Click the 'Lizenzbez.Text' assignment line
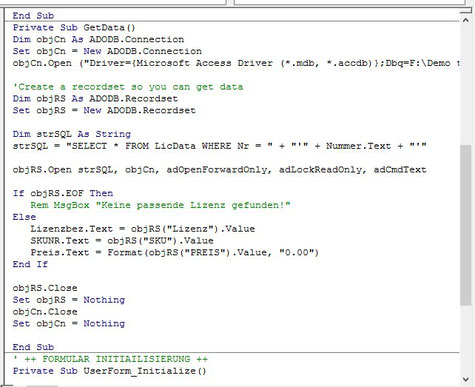Viewport: 475px width, 387px height. (x=143, y=229)
